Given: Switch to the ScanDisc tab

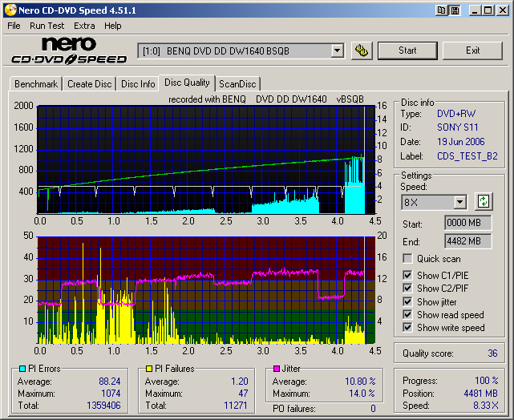Looking at the screenshot, I should click(x=237, y=84).
